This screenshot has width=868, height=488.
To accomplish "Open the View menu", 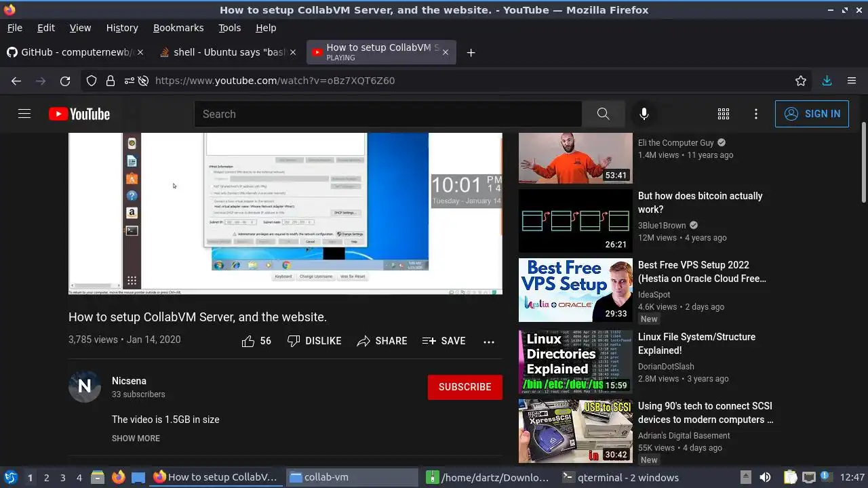I will pos(80,28).
